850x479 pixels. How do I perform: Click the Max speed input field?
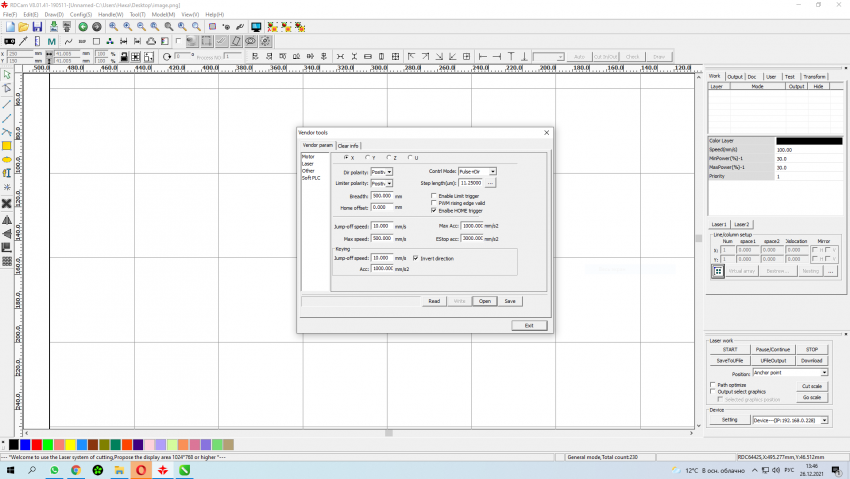[x=381, y=238]
